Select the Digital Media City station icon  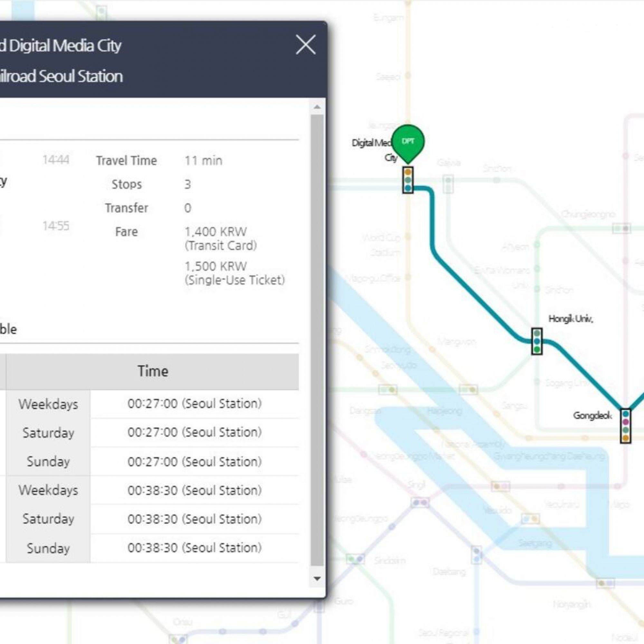pyautogui.click(x=408, y=180)
